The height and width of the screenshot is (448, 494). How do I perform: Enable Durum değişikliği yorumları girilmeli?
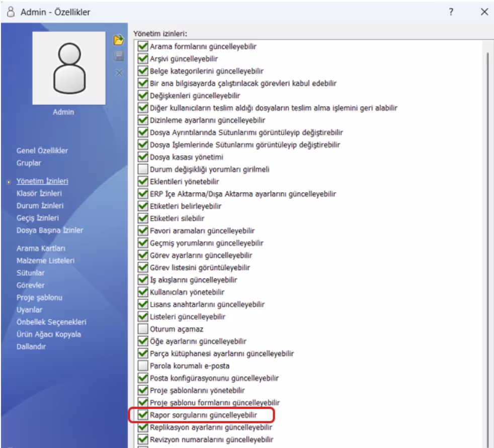pos(143,169)
